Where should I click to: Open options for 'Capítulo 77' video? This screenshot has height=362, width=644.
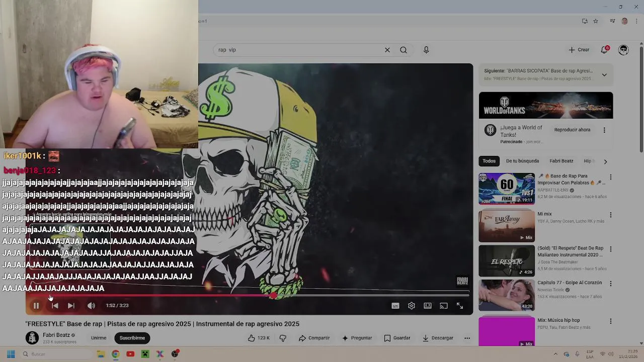611,284
